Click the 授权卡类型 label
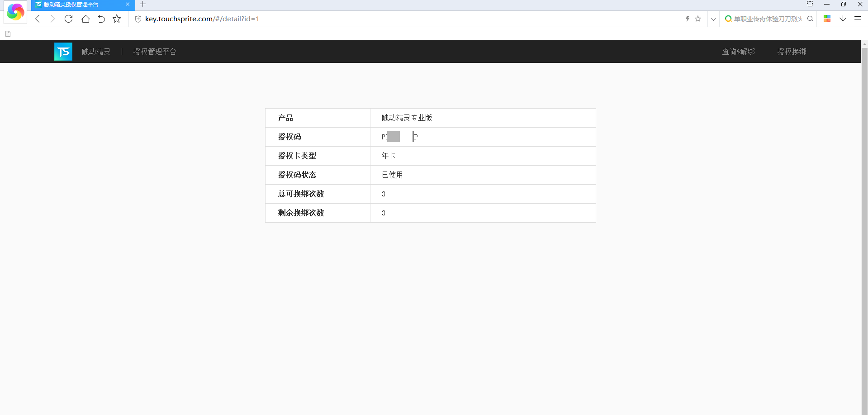Screen dimensions: 868x415 coord(297,156)
